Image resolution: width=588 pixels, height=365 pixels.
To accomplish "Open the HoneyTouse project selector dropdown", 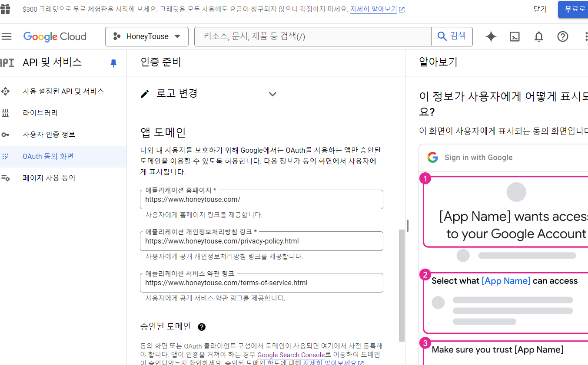I will click(x=147, y=36).
